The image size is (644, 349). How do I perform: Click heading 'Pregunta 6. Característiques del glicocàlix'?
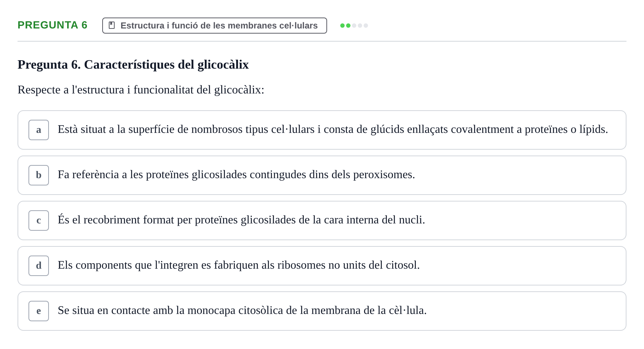point(133,65)
